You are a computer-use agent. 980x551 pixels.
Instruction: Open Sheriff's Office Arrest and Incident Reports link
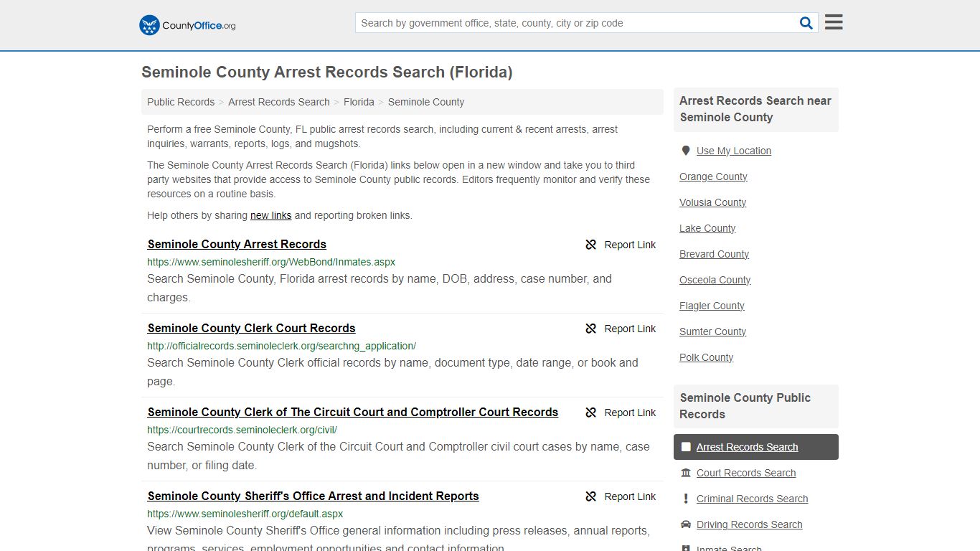click(313, 496)
